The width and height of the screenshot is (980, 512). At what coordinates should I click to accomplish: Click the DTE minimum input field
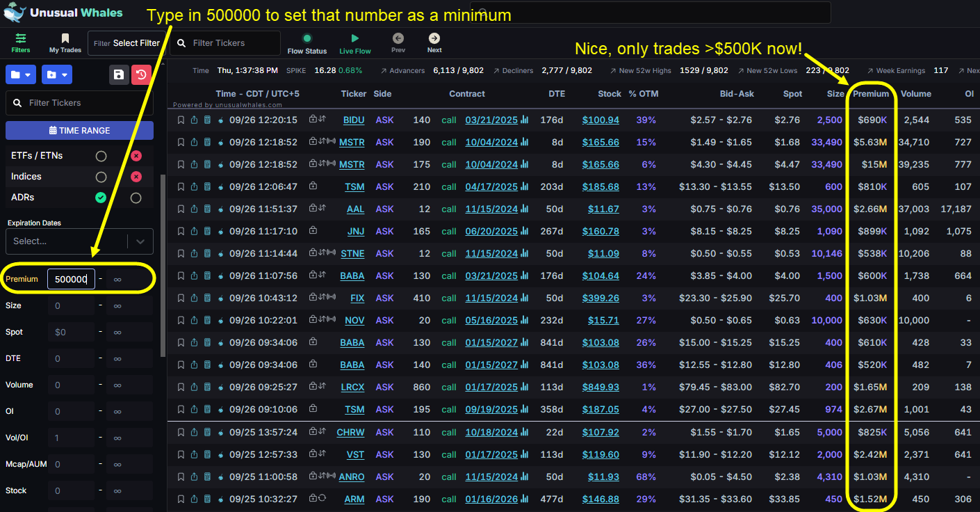pyautogui.click(x=71, y=358)
